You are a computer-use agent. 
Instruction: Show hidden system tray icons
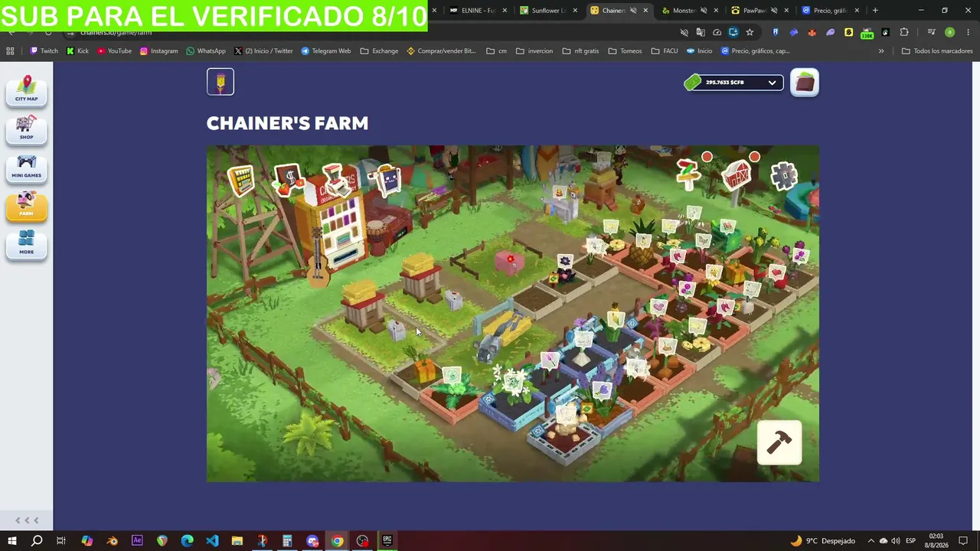pyautogui.click(x=871, y=541)
